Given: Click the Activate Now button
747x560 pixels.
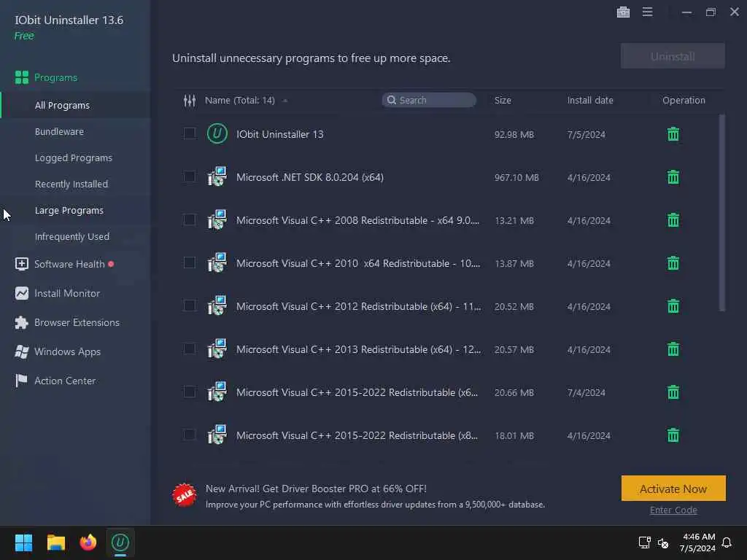Looking at the screenshot, I should pos(673,489).
